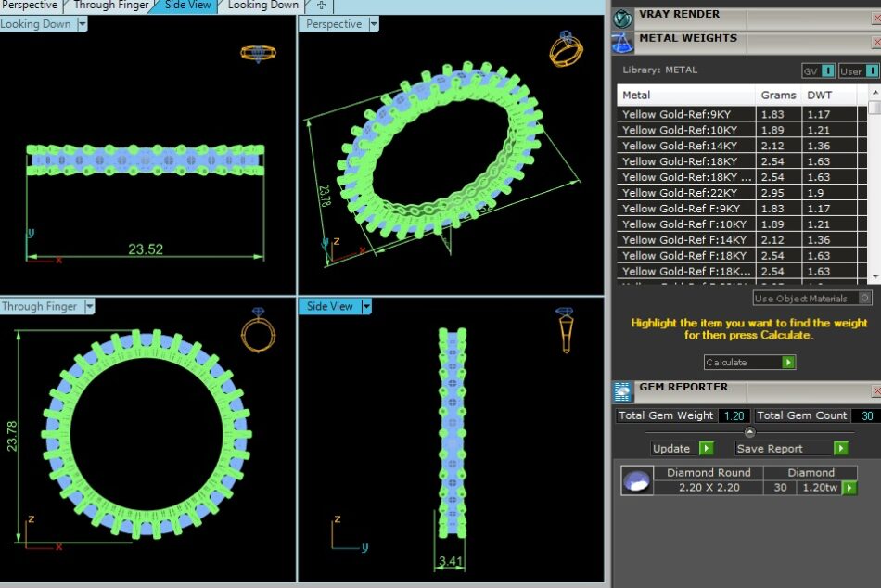The image size is (881, 588).
Task: Click the Total Gem Weight value field
Action: pos(734,415)
